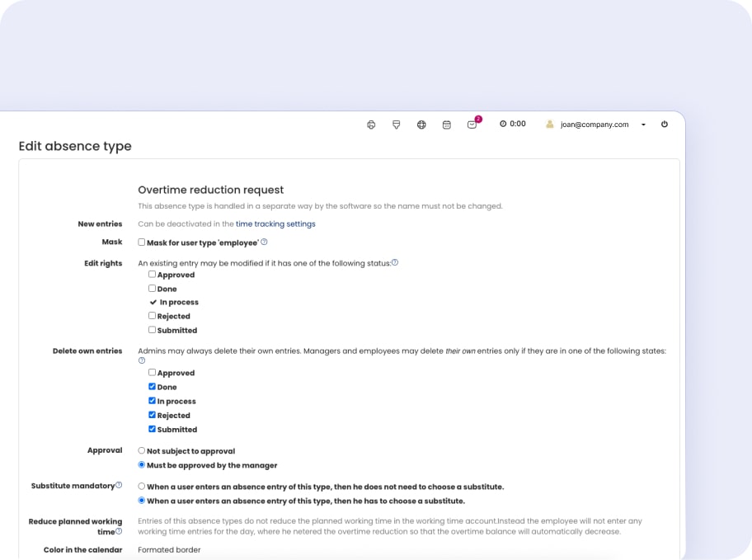
Task: Open the calendar icon in top bar
Action: (447, 125)
